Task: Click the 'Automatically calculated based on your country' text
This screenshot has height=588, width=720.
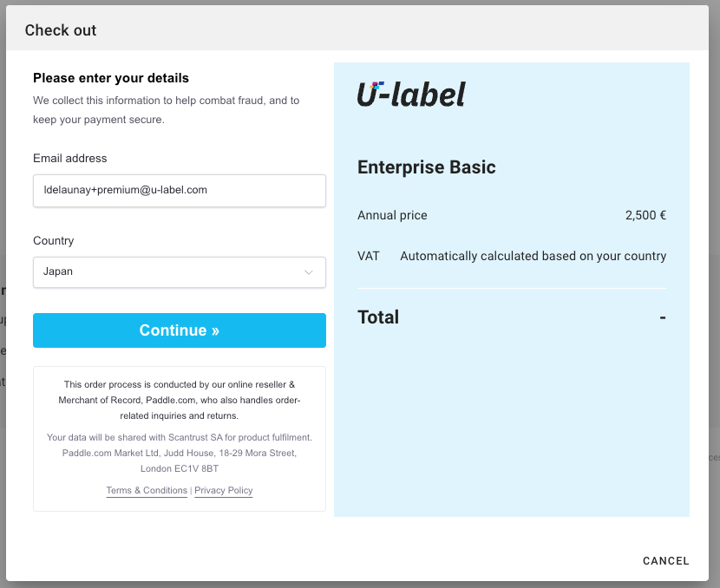Action: (x=533, y=256)
